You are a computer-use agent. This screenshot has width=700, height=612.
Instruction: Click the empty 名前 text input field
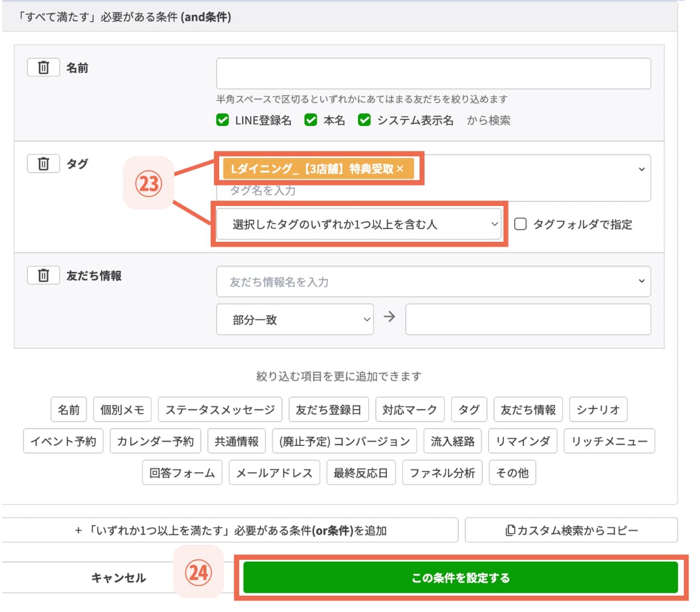coord(433,73)
